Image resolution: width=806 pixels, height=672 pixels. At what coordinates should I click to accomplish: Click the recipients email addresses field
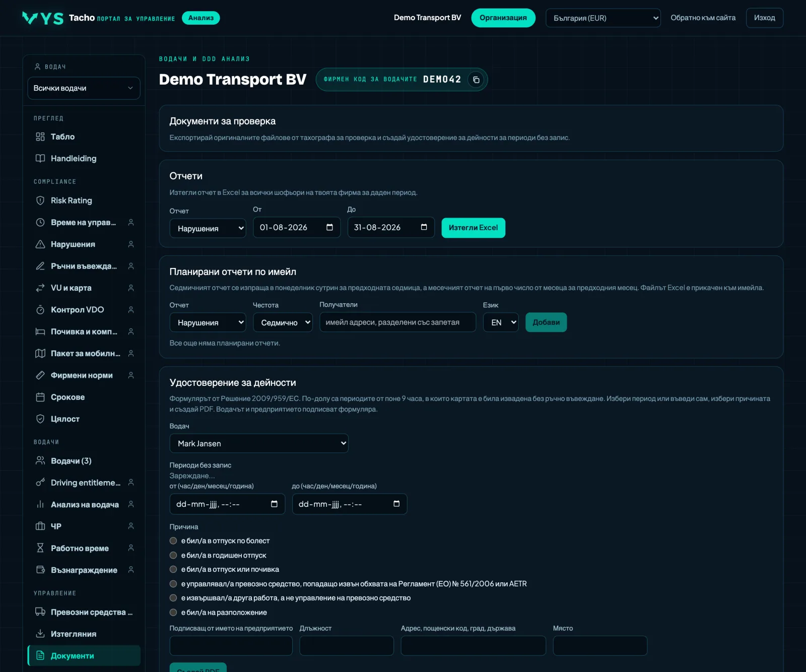[397, 322]
